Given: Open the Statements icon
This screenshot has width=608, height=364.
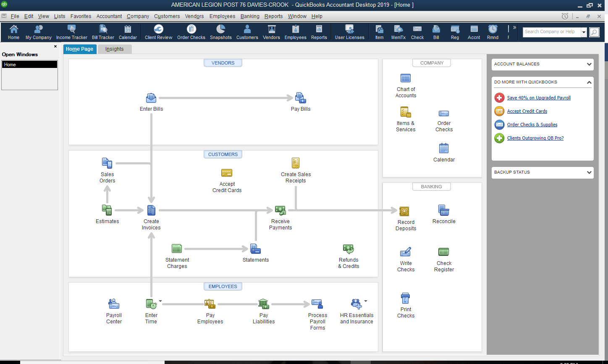Looking at the screenshot, I should coord(255,249).
